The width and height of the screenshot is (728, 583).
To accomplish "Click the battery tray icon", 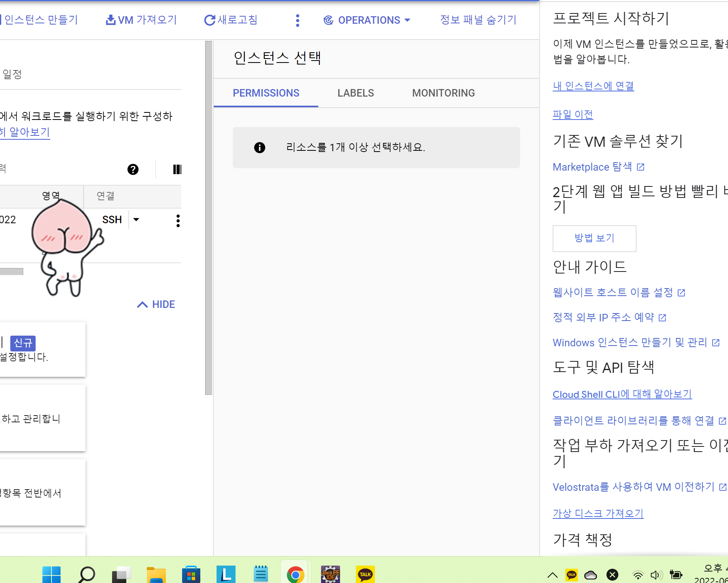I will click(676, 575).
